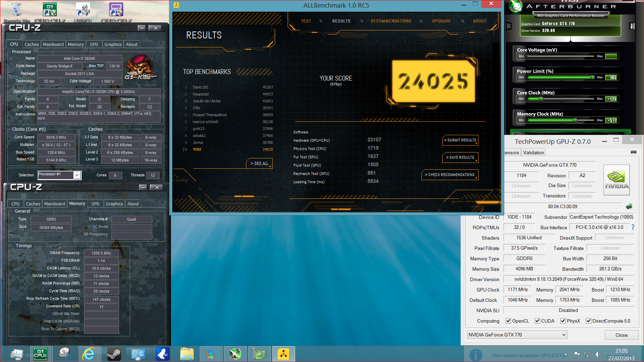Click the SAVE RESULTS button
The height and width of the screenshot is (362, 644).
460,157
